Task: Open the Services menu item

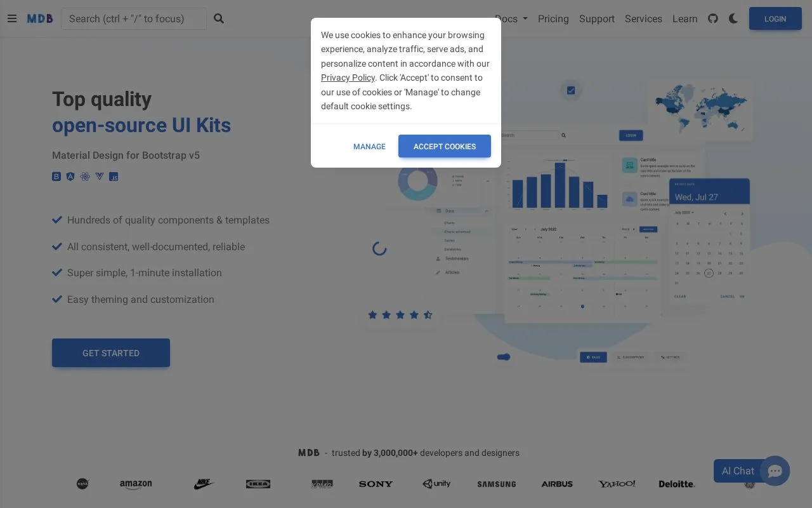Action: pyautogui.click(x=643, y=18)
